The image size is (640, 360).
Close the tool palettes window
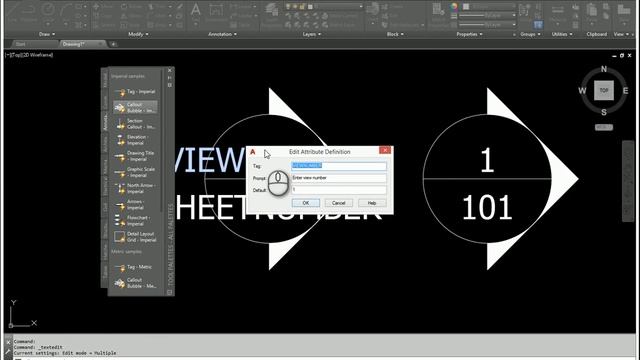pyautogui.click(x=170, y=70)
